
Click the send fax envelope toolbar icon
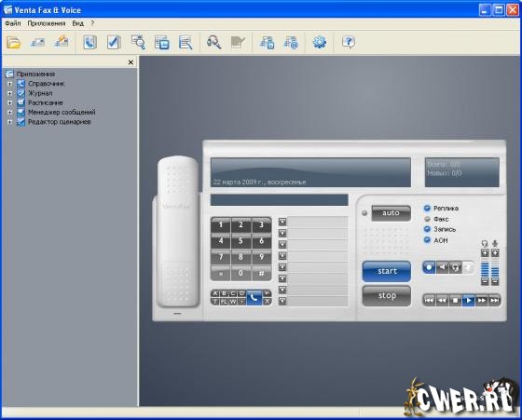pos(37,43)
